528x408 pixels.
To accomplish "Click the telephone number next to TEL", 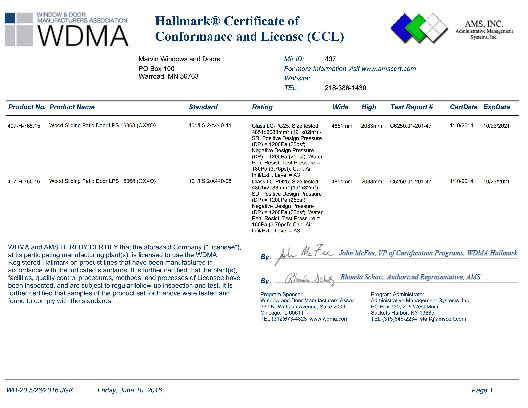I will pyautogui.click(x=345, y=88).
